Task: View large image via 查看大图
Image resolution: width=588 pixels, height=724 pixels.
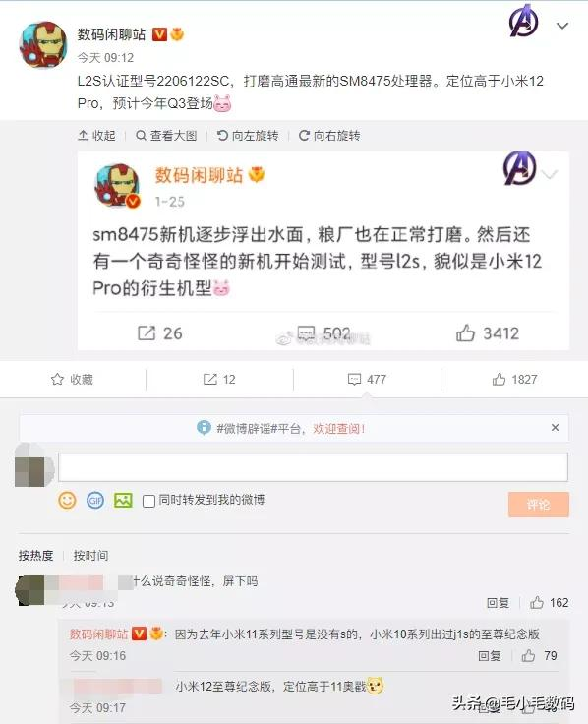Action: pos(166,136)
